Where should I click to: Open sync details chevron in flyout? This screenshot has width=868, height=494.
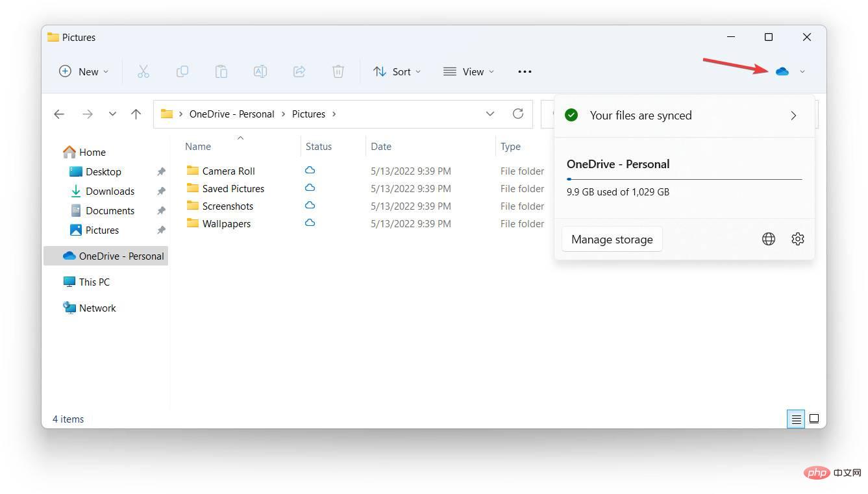click(793, 116)
